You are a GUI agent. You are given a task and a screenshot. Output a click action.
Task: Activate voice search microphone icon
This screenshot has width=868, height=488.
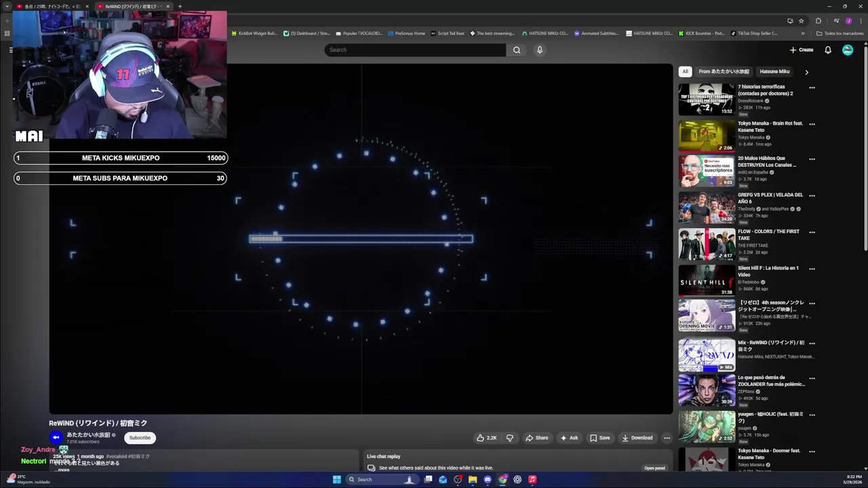coord(540,49)
